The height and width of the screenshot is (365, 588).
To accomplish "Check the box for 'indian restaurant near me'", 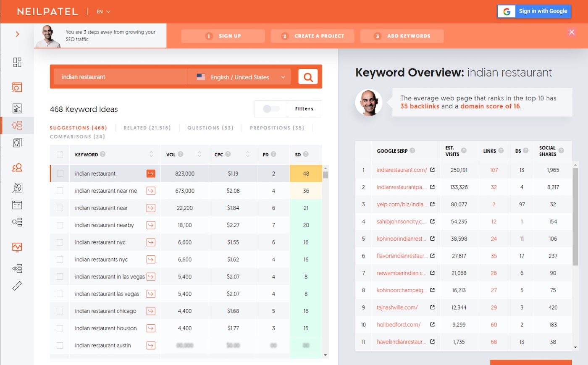I will coord(60,191).
